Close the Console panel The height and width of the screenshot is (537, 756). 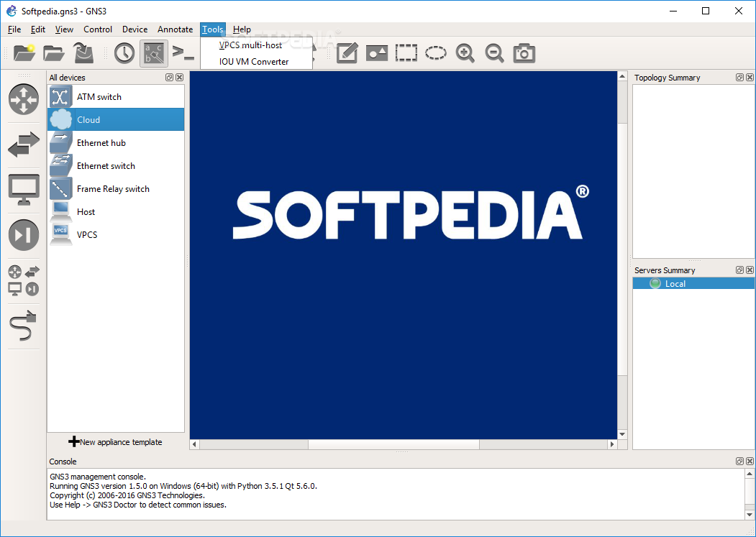point(750,462)
